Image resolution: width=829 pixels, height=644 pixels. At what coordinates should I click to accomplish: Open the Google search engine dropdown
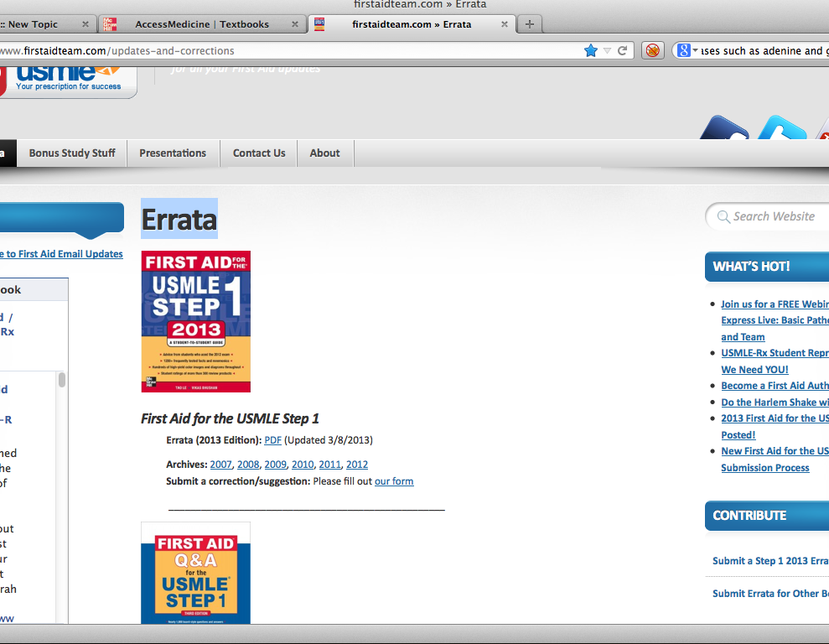[687, 50]
